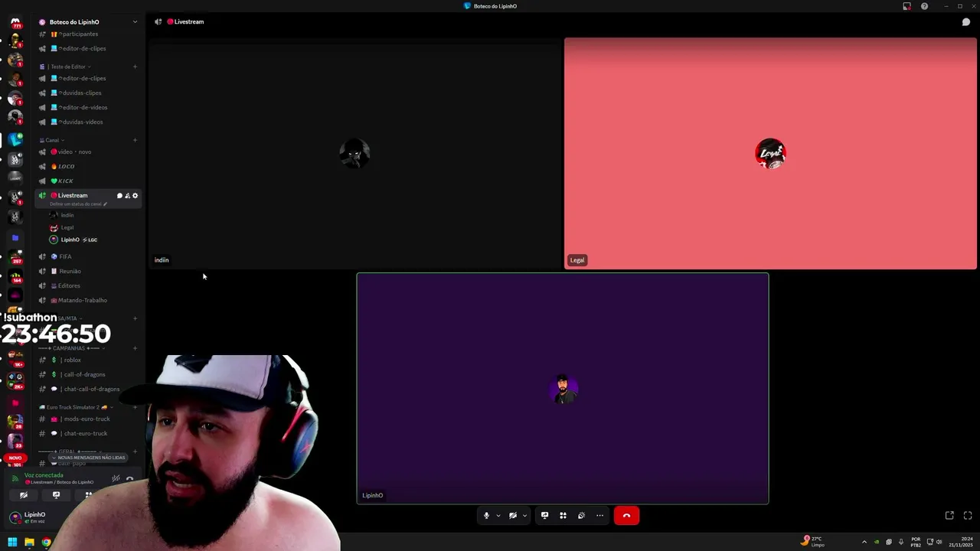The image size is (980, 551).
Task: Collapse the Canal category
Action: 51,140
